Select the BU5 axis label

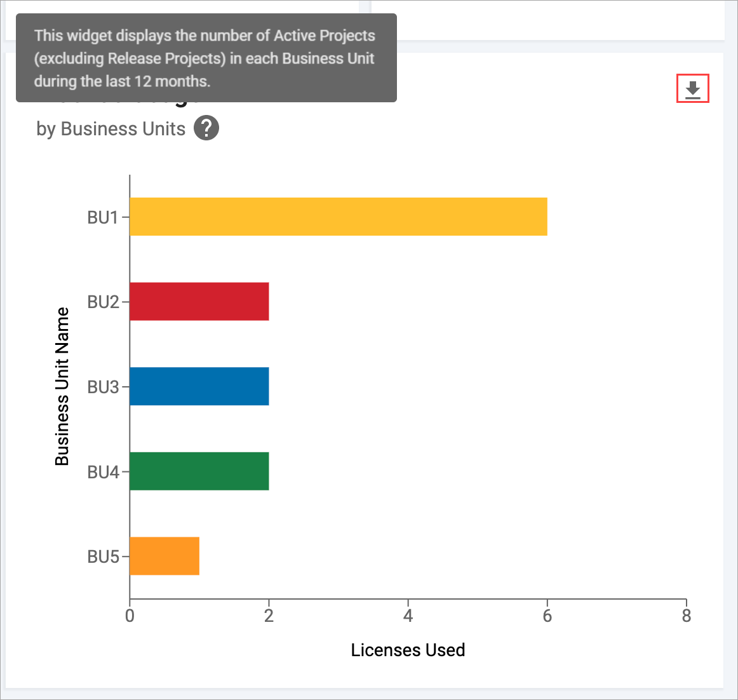(x=103, y=556)
